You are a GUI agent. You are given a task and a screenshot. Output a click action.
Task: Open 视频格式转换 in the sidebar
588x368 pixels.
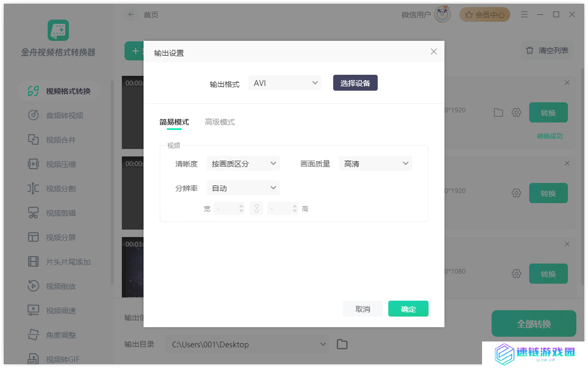[x=59, y=91]
